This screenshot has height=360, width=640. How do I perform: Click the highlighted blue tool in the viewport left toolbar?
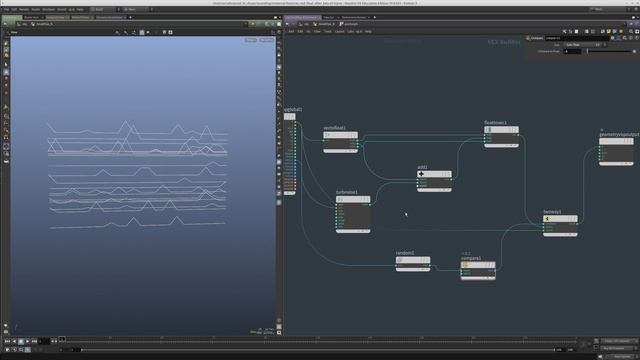(6, 72)
